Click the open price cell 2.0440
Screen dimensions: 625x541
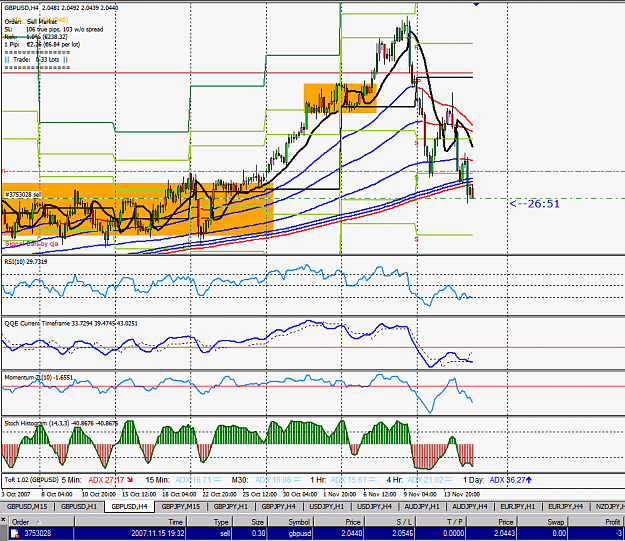[x=352, y=533]
